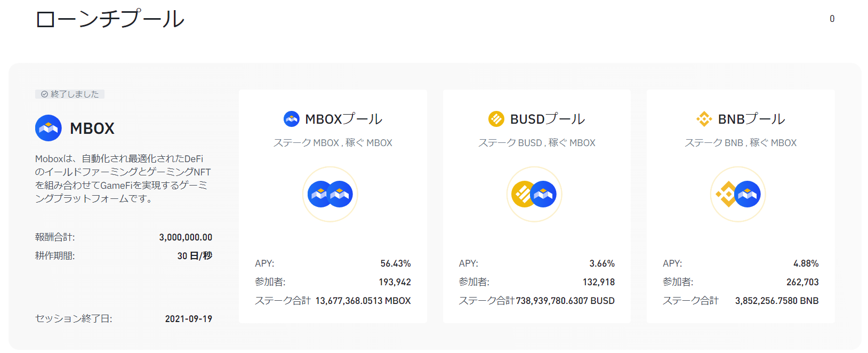Click the Mobox description paragraph
The image size is (868, 353).
coord(123,179)
